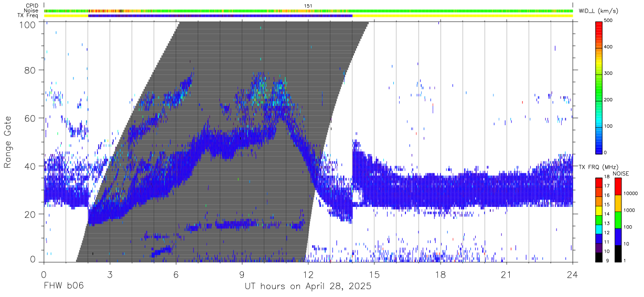Click the 17 label in TX FRQ legend
The image size is (644, 297).
(x=606, y=186)
